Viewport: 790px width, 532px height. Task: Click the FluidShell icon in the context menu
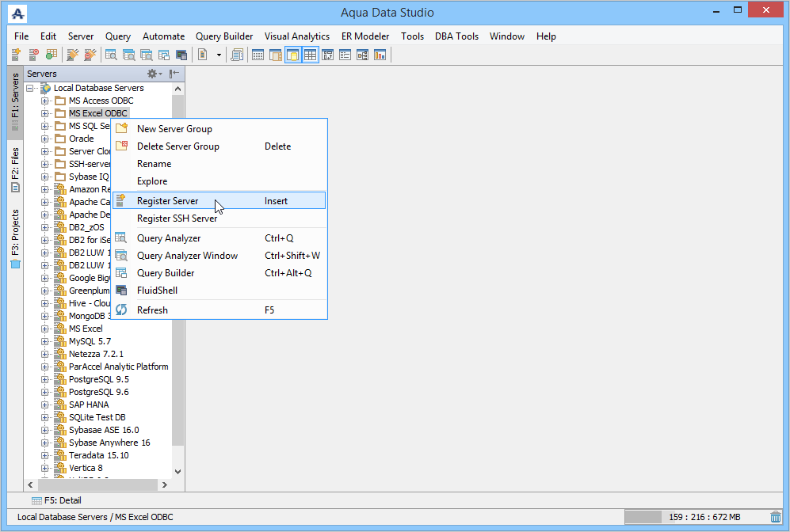(121, 290)
